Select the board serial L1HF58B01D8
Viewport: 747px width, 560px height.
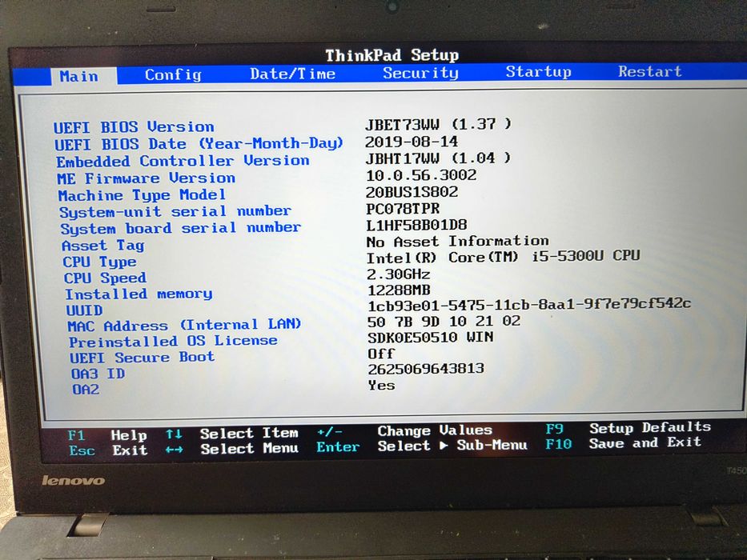(417, 225)
